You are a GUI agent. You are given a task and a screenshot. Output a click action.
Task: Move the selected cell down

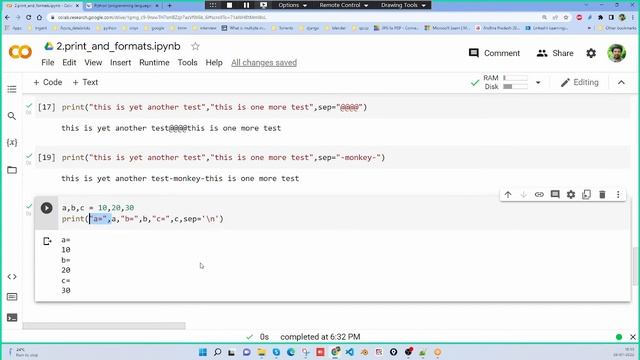click(x=524, y=195)
